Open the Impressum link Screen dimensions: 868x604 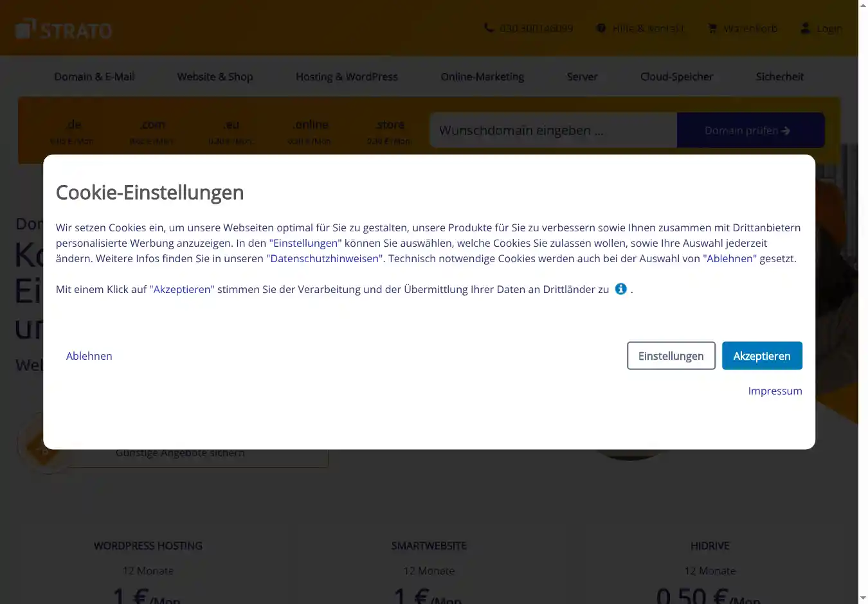pyautogui.click(x=775, y=391)
